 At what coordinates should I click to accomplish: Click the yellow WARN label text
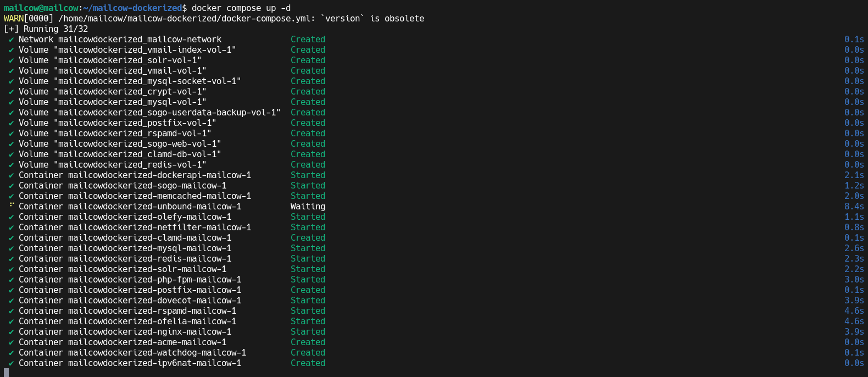[14, 19]
